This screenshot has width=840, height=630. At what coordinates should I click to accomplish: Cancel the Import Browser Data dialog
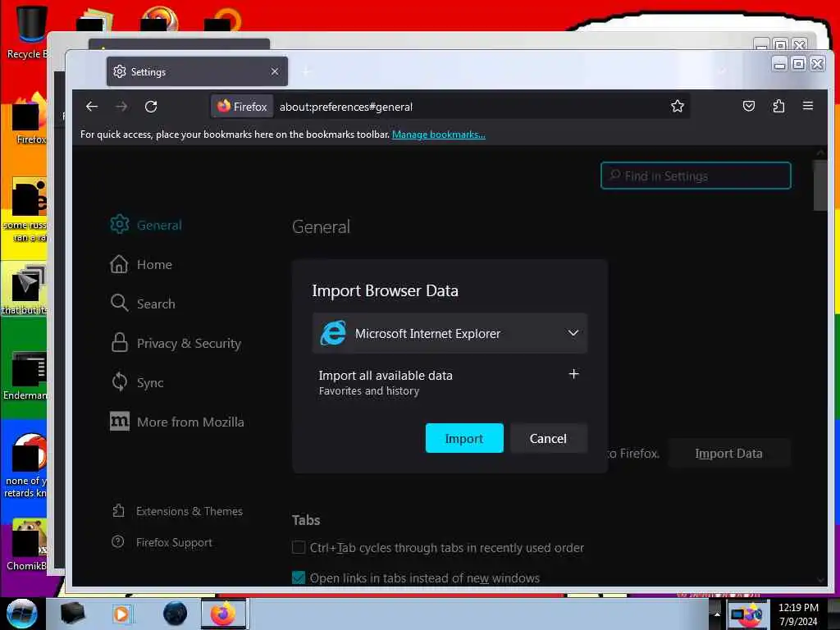point(548,438)
